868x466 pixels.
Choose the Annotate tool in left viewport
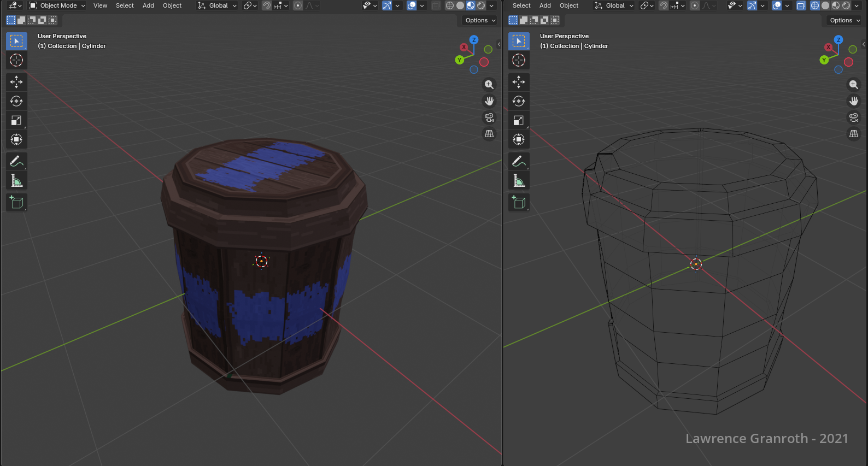[16, 161]
